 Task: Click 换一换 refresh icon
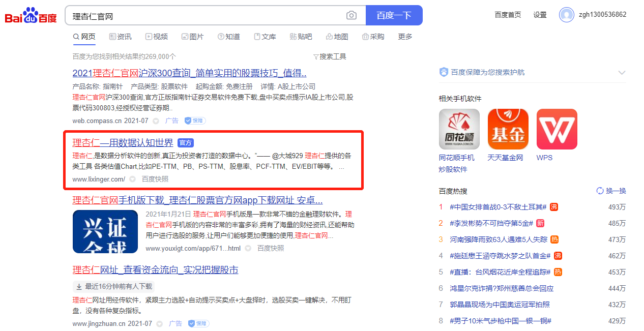coord(600,191)
